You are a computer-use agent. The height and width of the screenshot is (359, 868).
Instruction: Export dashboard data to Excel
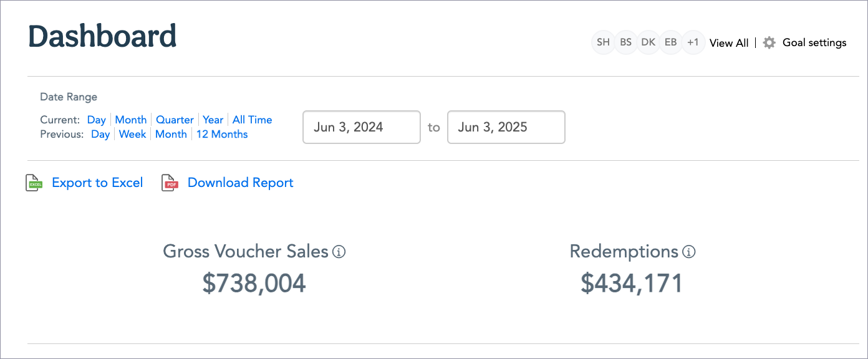[x=97, y=183]
